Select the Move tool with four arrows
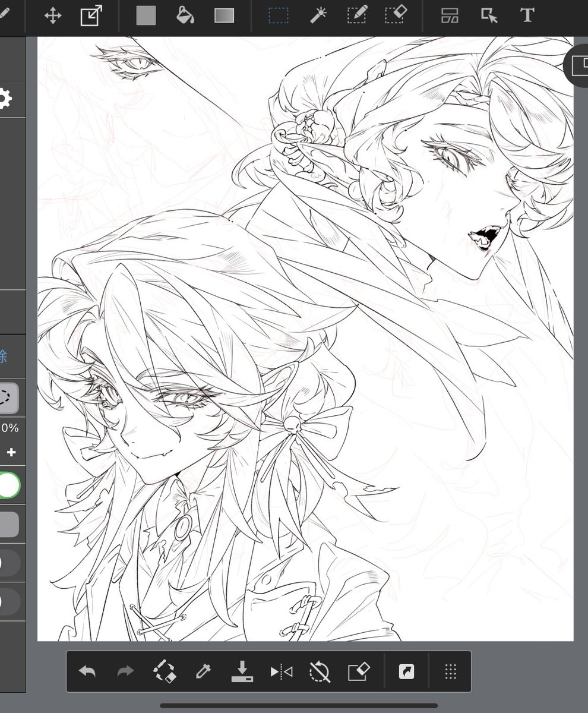This screenshot has height=713, width=588. [53, 16]
